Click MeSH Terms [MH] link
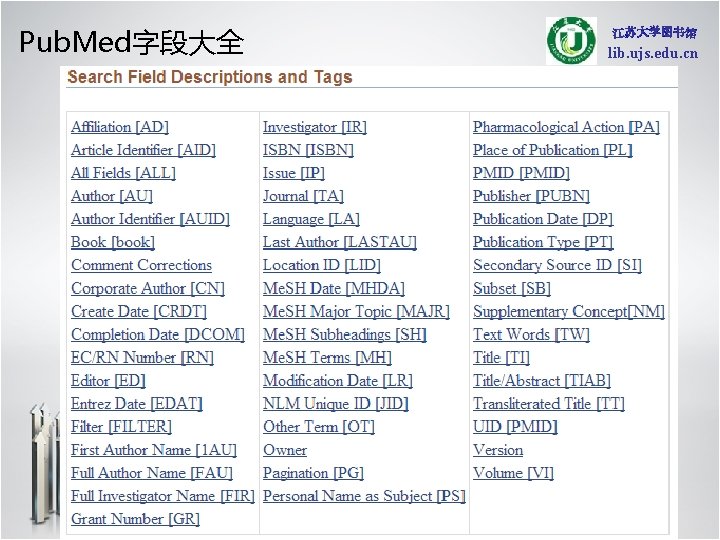720x540 pixels. pos(327,357)
